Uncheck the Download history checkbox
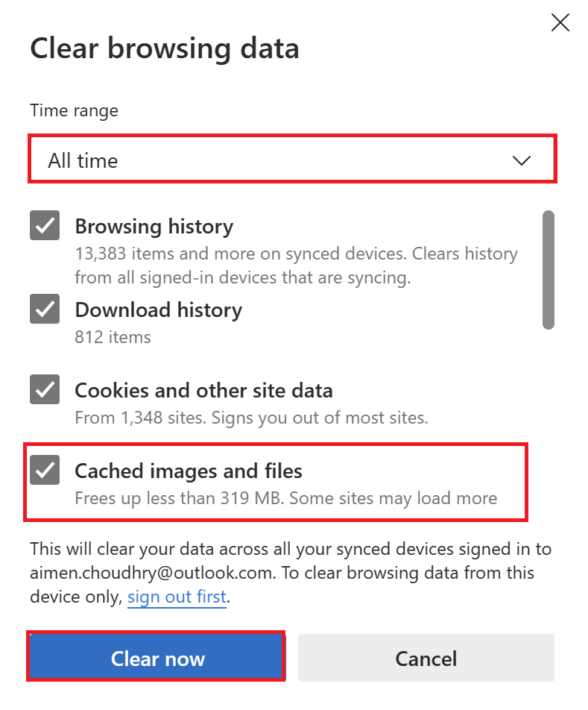Screen dimensions: 588x710 click(45, 310)
